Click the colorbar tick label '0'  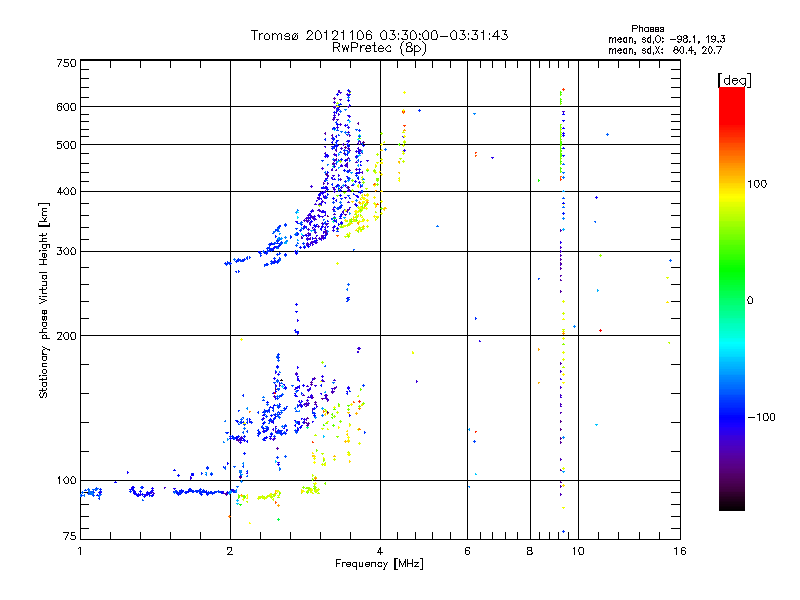pyautogui.click(x=749, y=301)
